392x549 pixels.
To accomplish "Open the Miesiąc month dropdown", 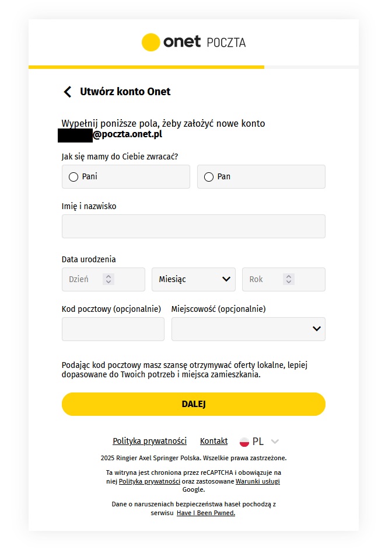I will (194, 279).
